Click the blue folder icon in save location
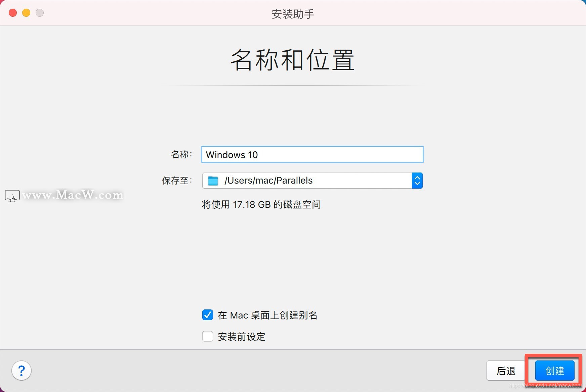This screenshot has height=392, width=586. pyautogui.click(x=213, y=181)
